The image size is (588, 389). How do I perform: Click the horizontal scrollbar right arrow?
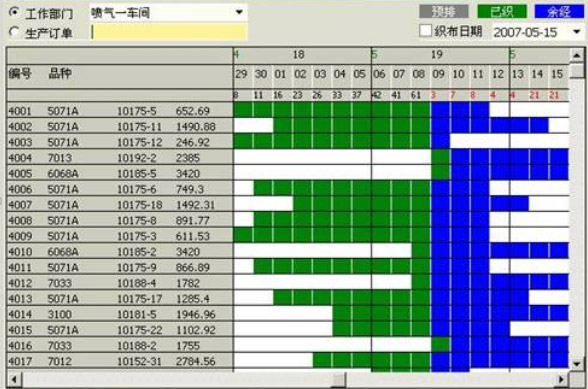[x=561, y=380]
